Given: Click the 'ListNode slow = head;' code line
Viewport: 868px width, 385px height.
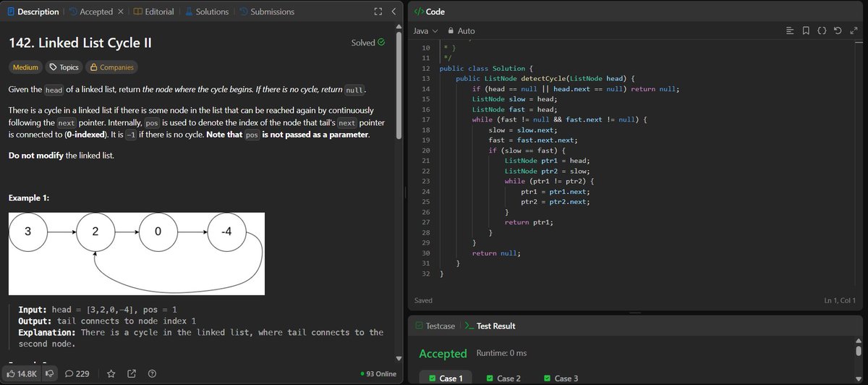Looking at the screenshot, I should 514,98.
